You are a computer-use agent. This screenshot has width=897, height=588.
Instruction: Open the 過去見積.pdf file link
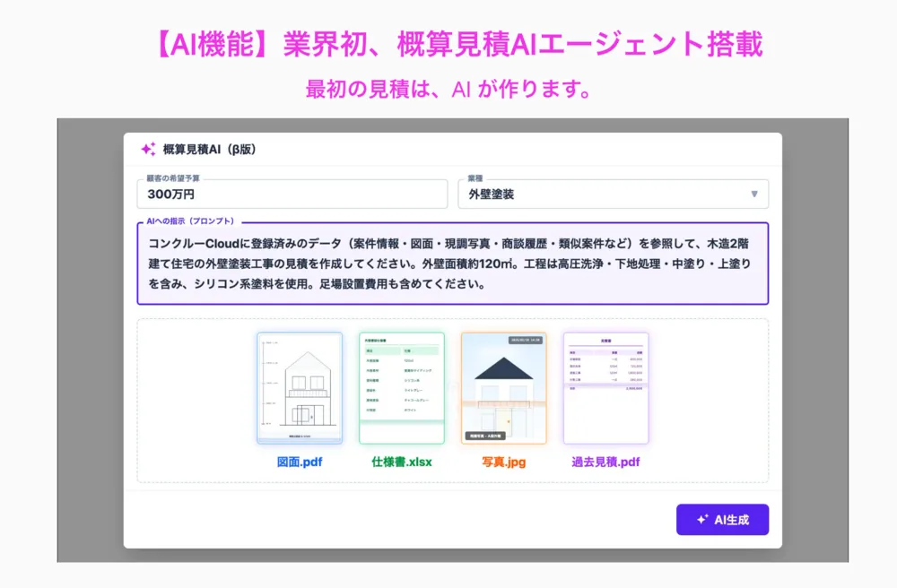(605, 461)
